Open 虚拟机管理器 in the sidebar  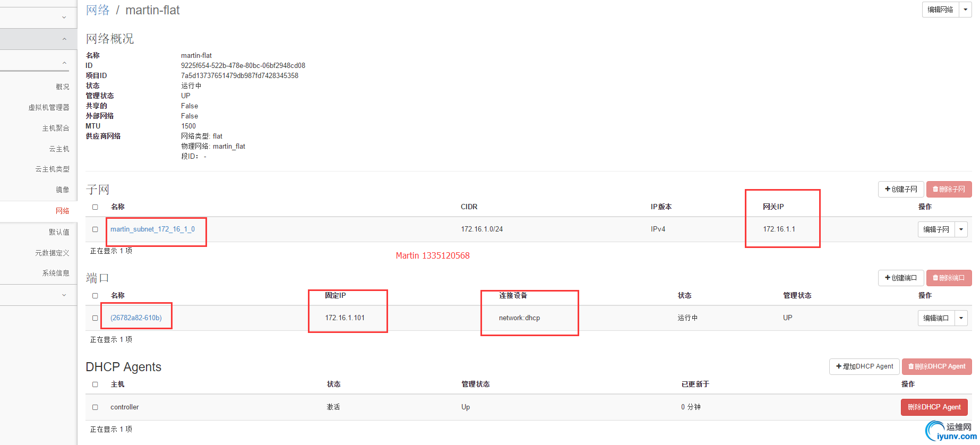[x=49, y=107]
